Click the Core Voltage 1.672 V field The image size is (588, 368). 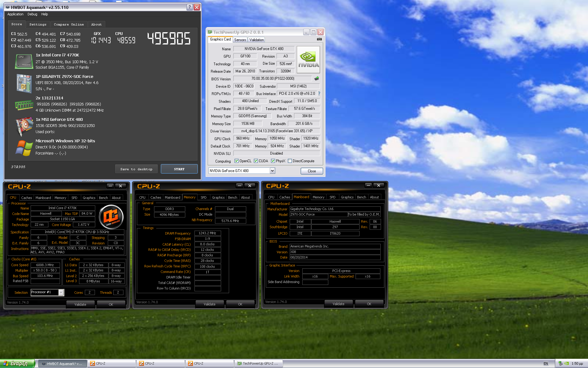tap(84, 225)
